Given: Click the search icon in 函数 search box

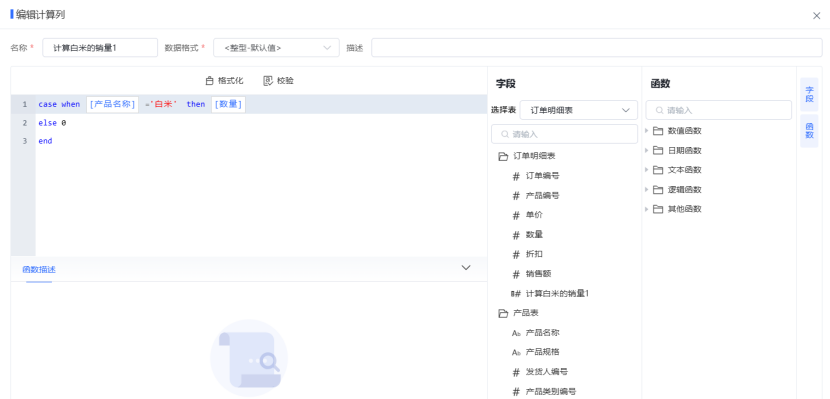Looking at the screenshot, I should tap(660, 111).
